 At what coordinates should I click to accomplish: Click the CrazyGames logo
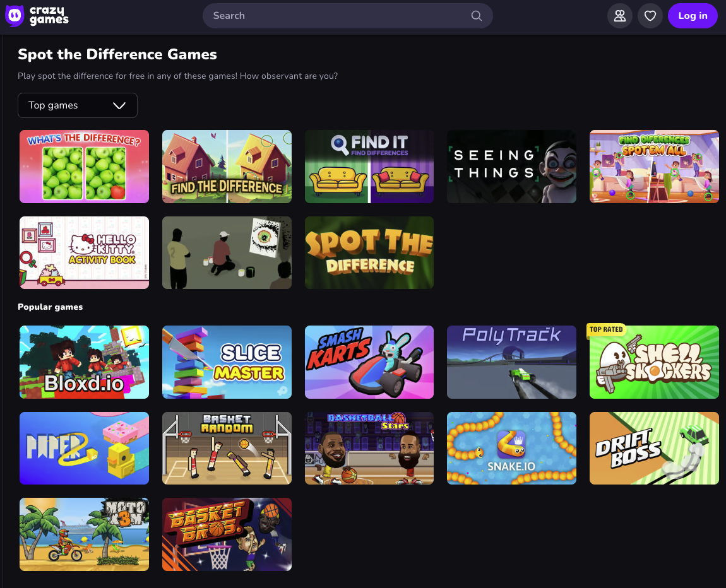click(x=37, y=16)
